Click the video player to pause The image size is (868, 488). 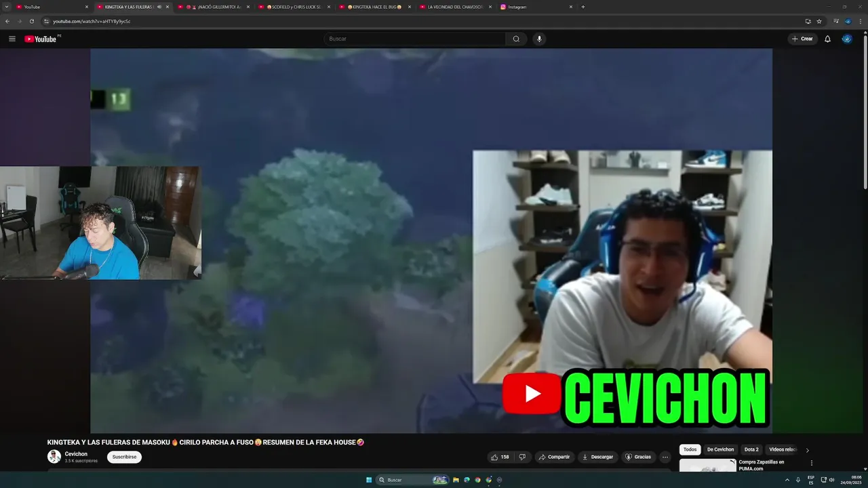point(431,241)
